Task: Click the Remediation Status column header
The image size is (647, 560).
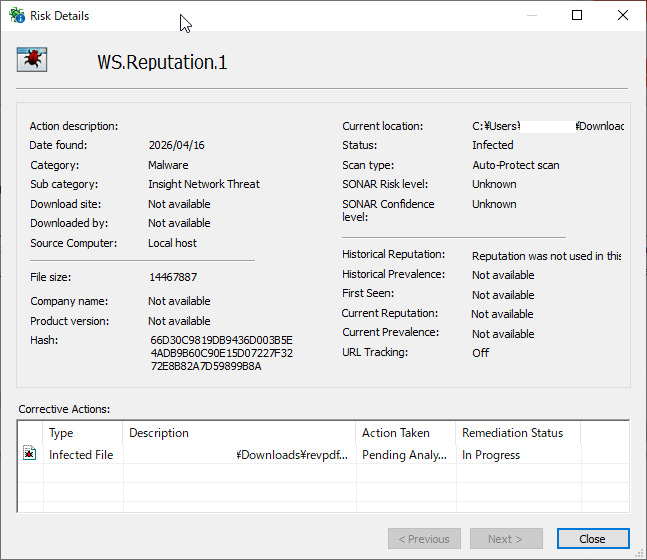Action: 518,432
